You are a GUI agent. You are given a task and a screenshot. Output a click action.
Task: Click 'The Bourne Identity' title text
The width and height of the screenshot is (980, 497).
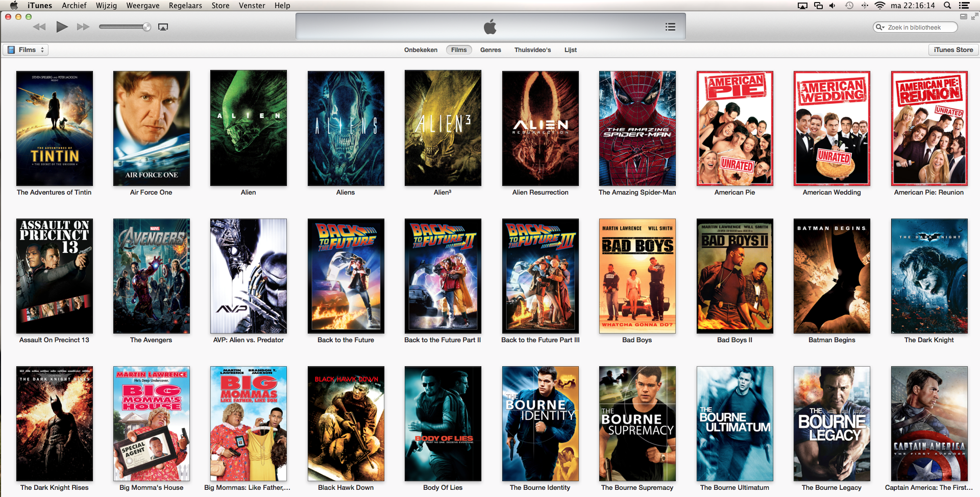tap(540, 488)
